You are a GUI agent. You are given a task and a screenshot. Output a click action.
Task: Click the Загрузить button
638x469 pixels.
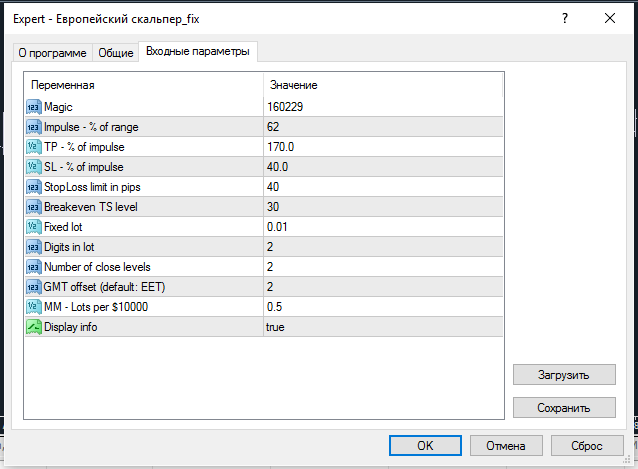click(x=564, y=375)
